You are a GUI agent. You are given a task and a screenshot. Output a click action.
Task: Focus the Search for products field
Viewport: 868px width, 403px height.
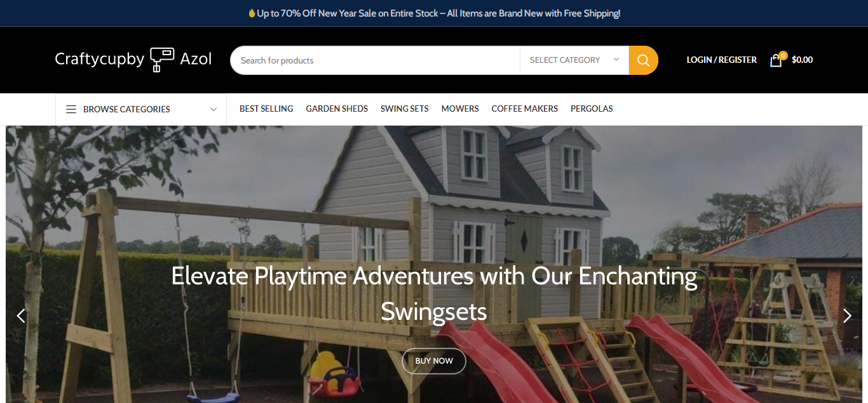coord(375,60)
